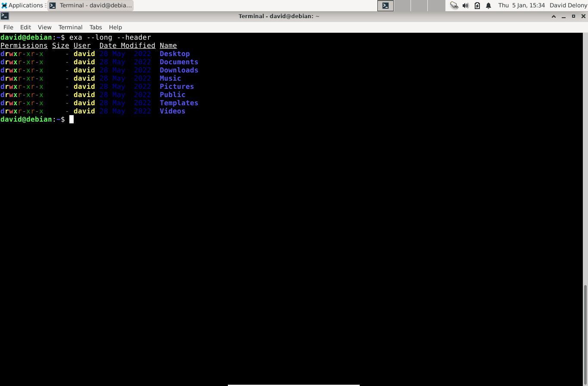Click the Permissions column header text

[x=24, y=46]
